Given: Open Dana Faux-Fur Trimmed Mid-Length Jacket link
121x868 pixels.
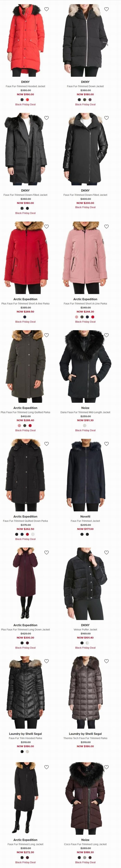Looking at the screenshot, I should (85, 412).
